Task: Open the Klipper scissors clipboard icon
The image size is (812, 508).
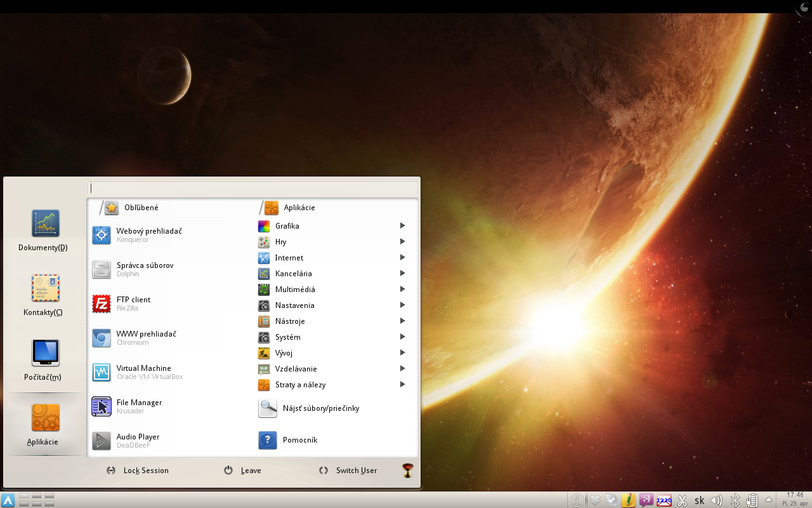Action: pyautogui.click(x=683, y=500)
